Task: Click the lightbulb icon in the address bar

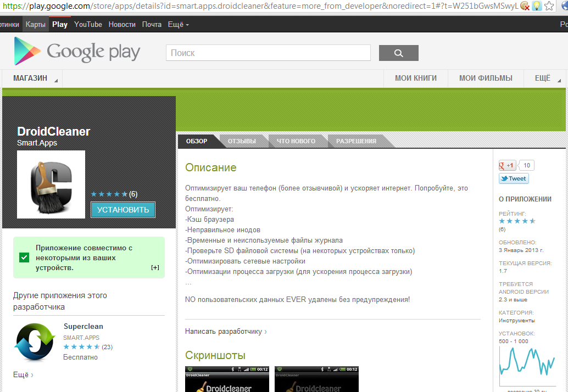Action: pos(537,6)
